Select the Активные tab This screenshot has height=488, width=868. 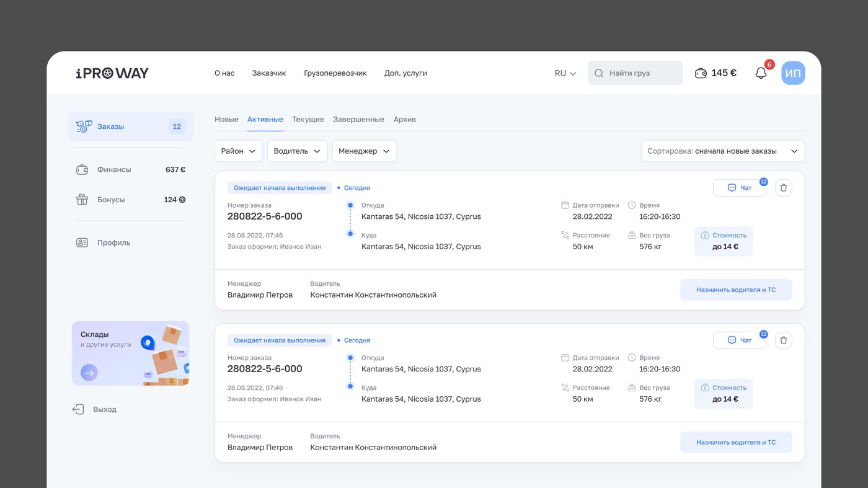point(265,119)
